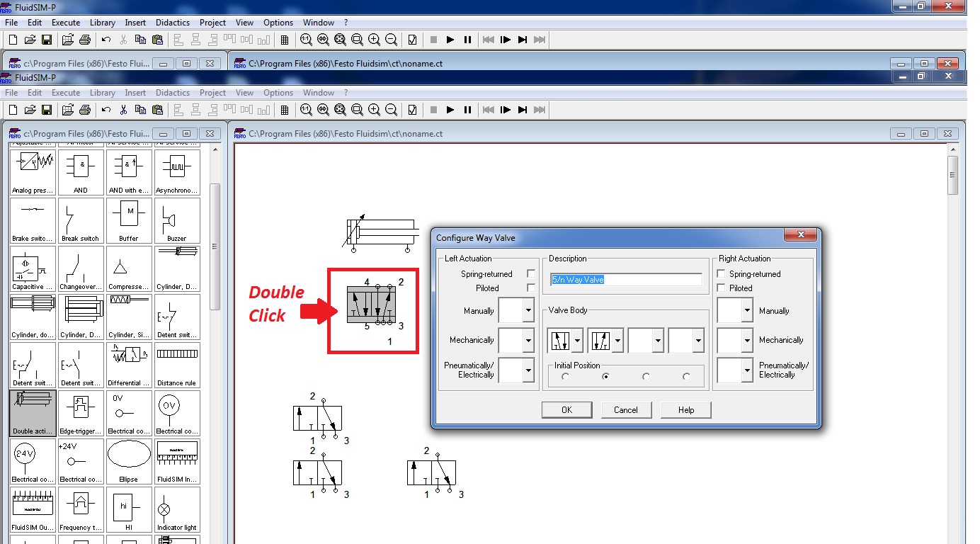Select the Compressed air supply triangle component
This screenshot has height=544, width=980.
click(x=129, y=268)
